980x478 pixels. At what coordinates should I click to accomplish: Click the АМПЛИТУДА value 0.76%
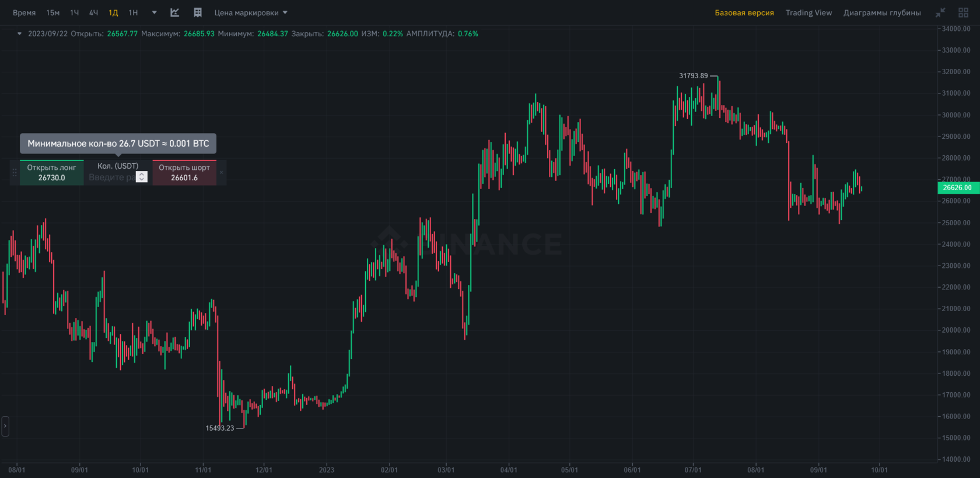[x=468, y=34]
